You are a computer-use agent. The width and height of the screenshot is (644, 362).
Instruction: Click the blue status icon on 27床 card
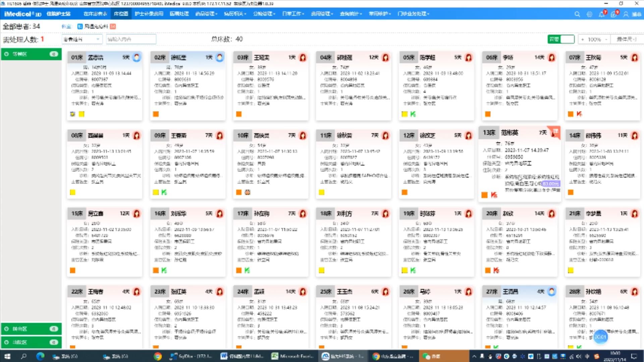tap(552, 292)
